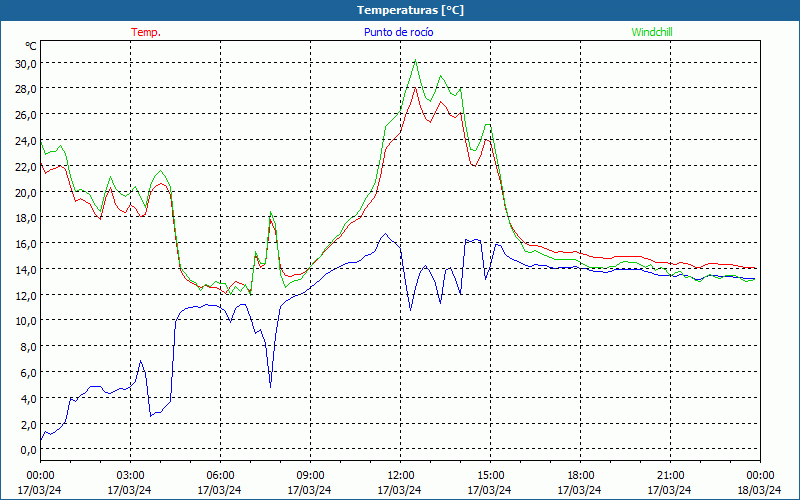Click the '18,0' y-axis value

[25, 218]
